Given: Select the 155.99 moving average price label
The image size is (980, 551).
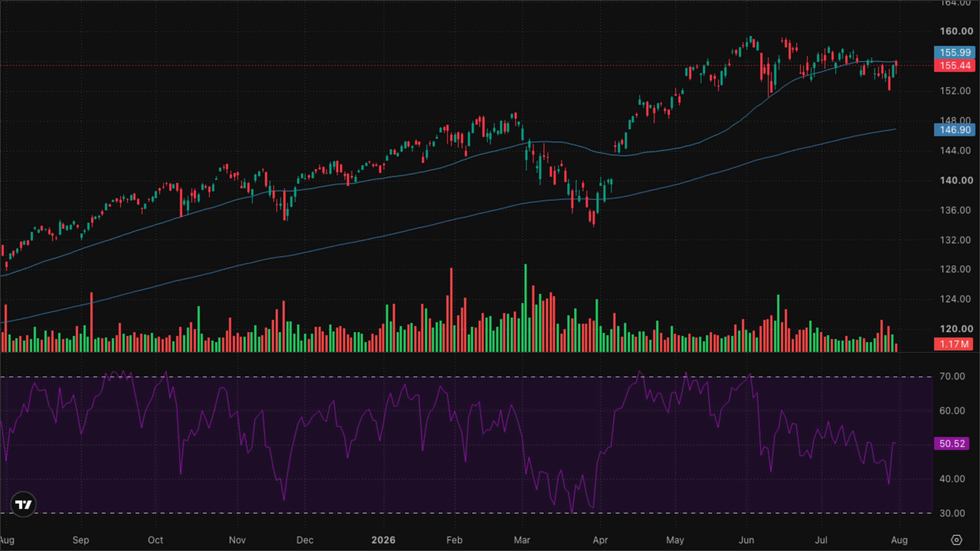Looking at the screenshot, I should tap(955, 52).
